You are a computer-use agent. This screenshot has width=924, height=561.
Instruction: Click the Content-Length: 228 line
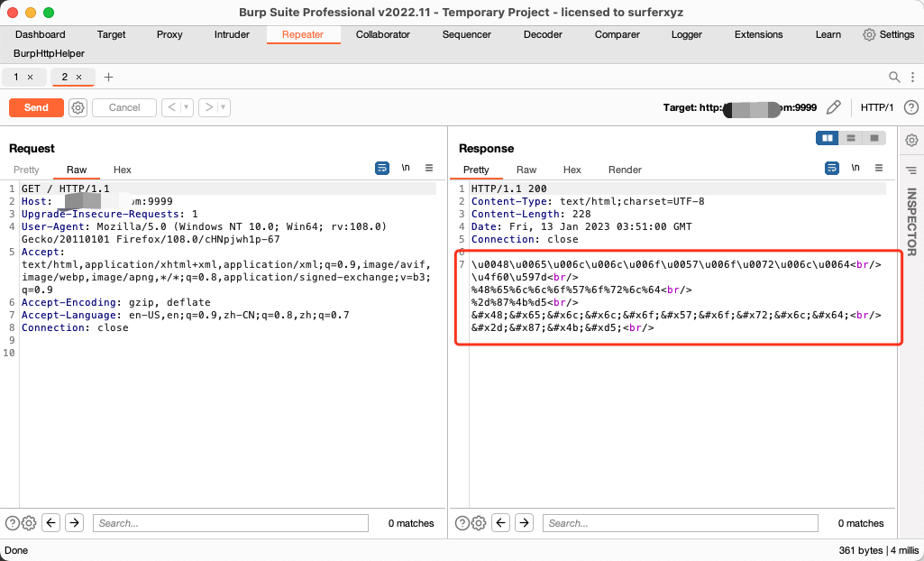coord(531,214)
